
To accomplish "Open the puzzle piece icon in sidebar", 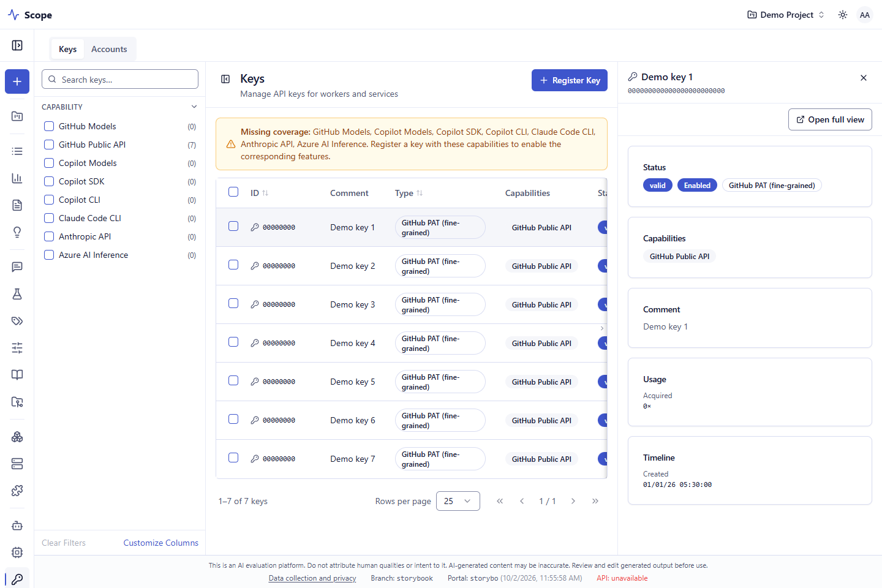I will tap(17, 491).
